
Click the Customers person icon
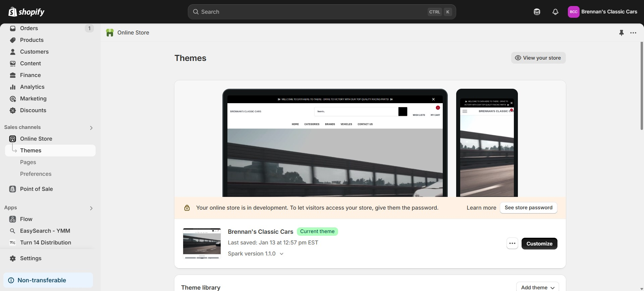[x=13, y=52]
